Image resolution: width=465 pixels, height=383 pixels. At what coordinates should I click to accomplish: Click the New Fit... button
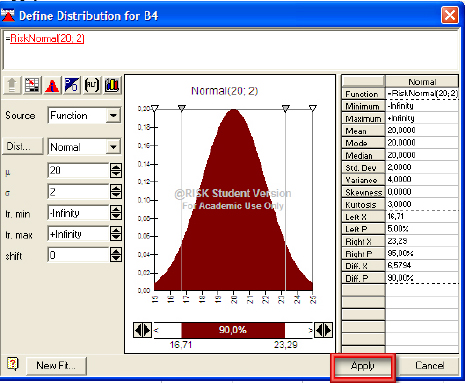56,366
